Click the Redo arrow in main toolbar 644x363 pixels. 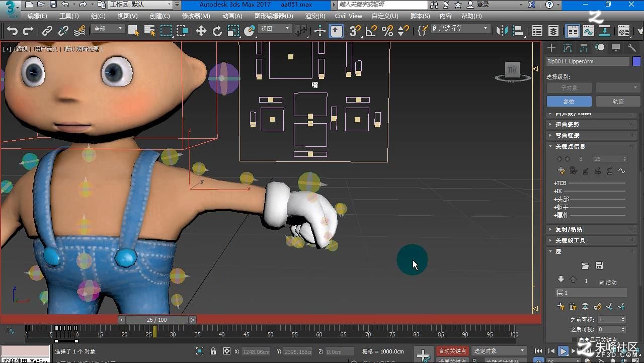point(28,31)
